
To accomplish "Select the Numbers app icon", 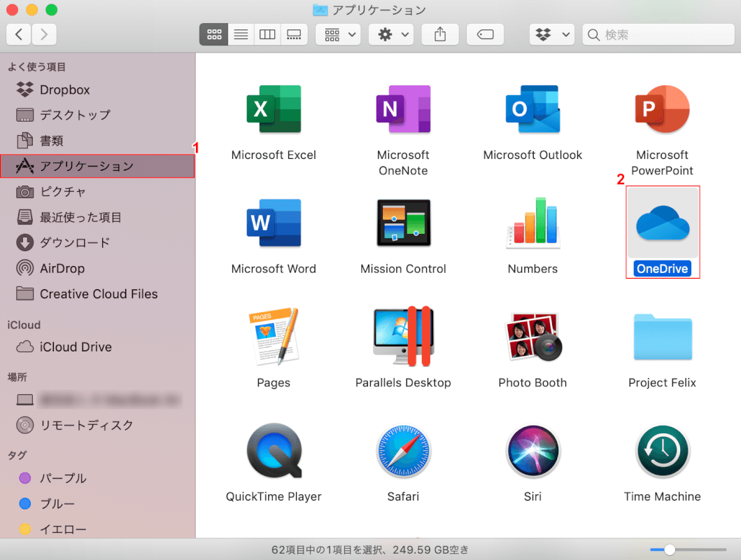I will pos(532,223).
